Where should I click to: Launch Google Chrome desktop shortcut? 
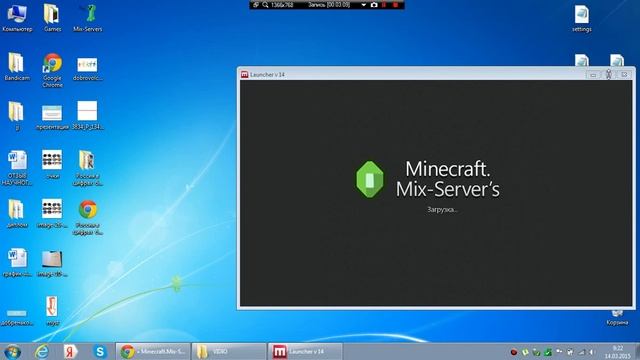pos(52,69)
